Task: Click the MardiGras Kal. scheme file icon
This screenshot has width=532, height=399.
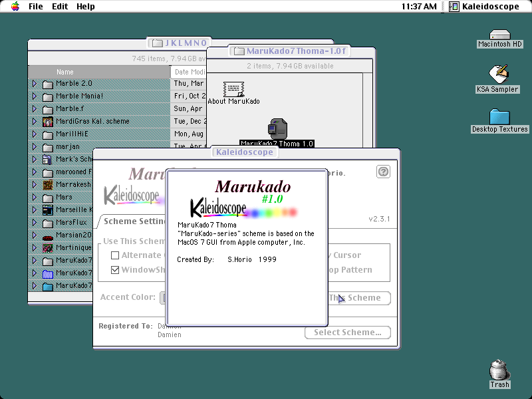Action: [x=48, y=122]
